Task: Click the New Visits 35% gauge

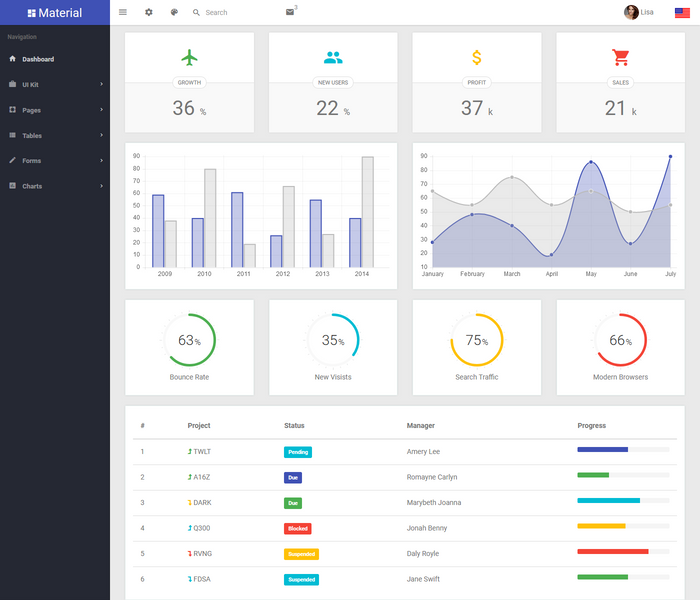Action: click(x=333, y=340)
